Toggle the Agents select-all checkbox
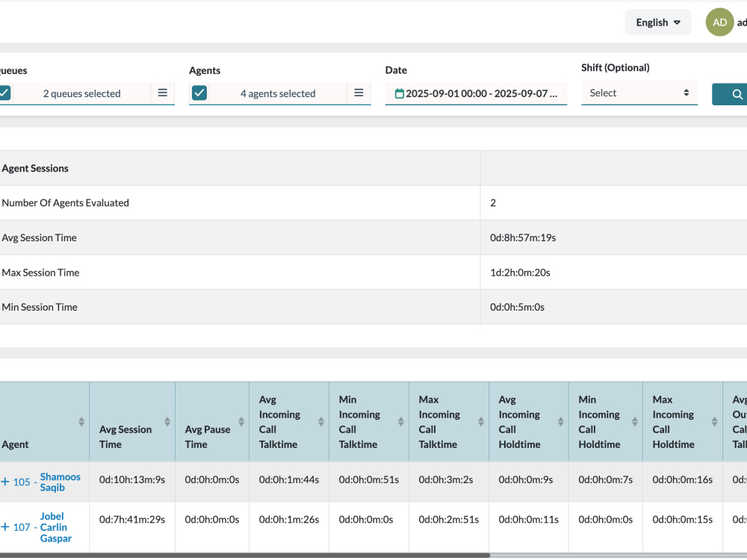This screenshot has width=747, height=560. [199, 93]
